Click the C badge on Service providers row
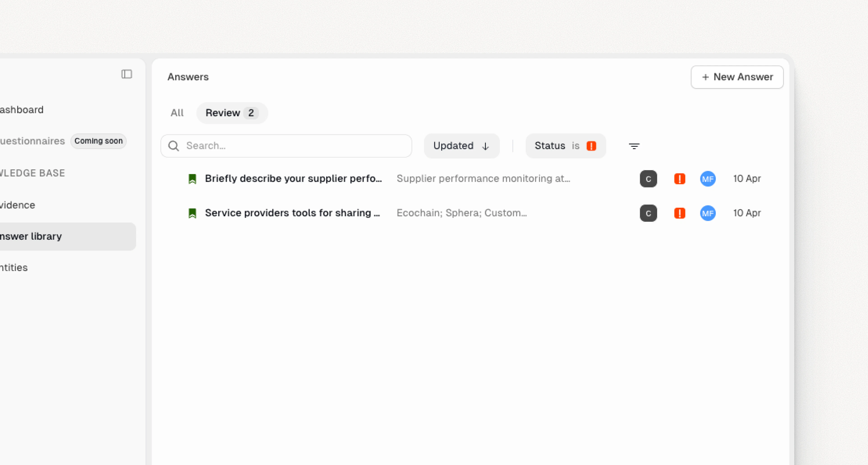Image resolution: width=868 pixels, height=465 pixels. click(648, 213)
